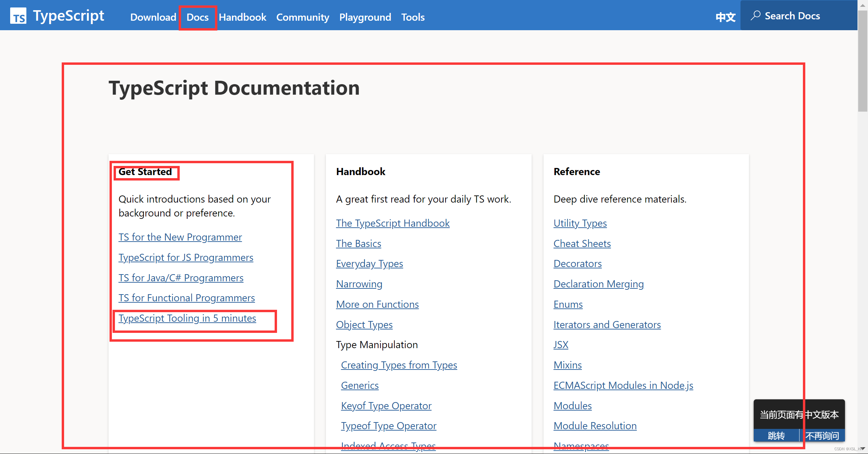Click the Chinese language toggle icon
The image size is (868, 454).
tap(725, 17)
